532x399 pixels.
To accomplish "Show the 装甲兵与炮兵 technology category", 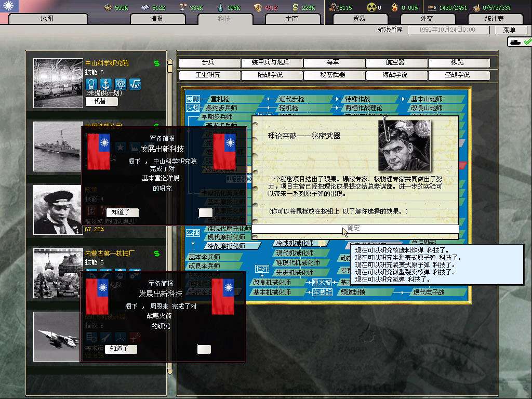I will coord(272,63).
